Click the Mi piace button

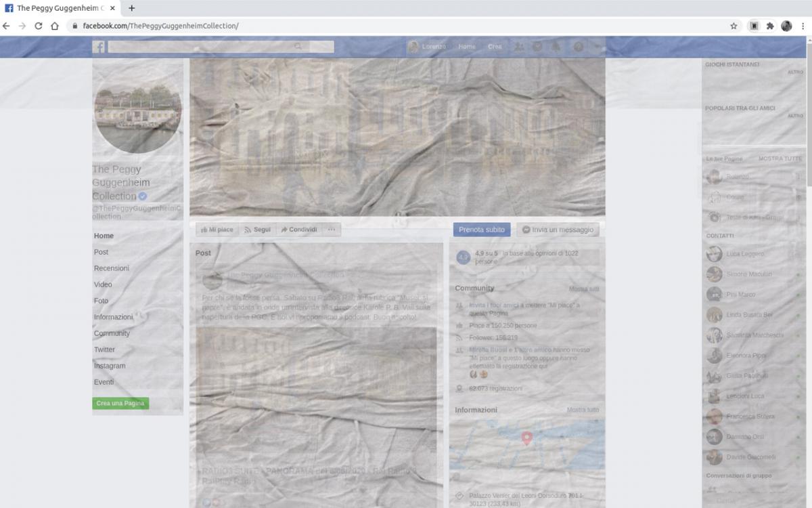[217, 230]
